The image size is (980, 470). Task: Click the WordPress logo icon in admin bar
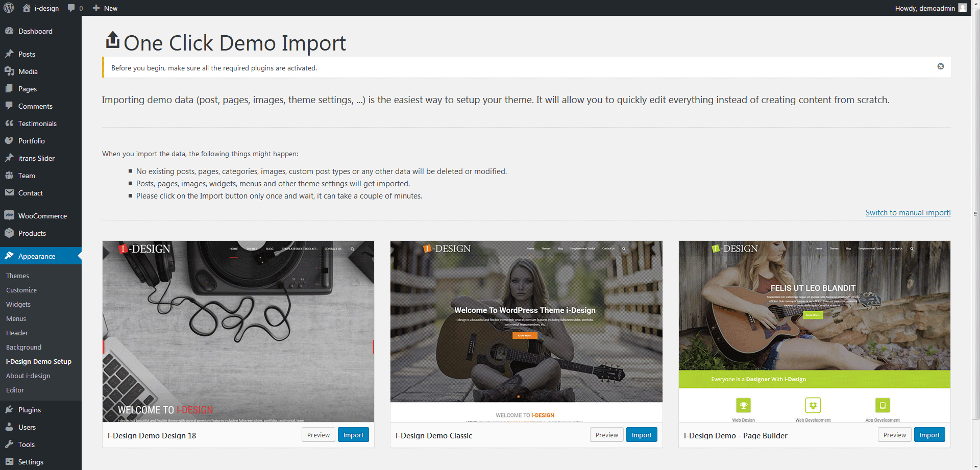click(9, 8)
